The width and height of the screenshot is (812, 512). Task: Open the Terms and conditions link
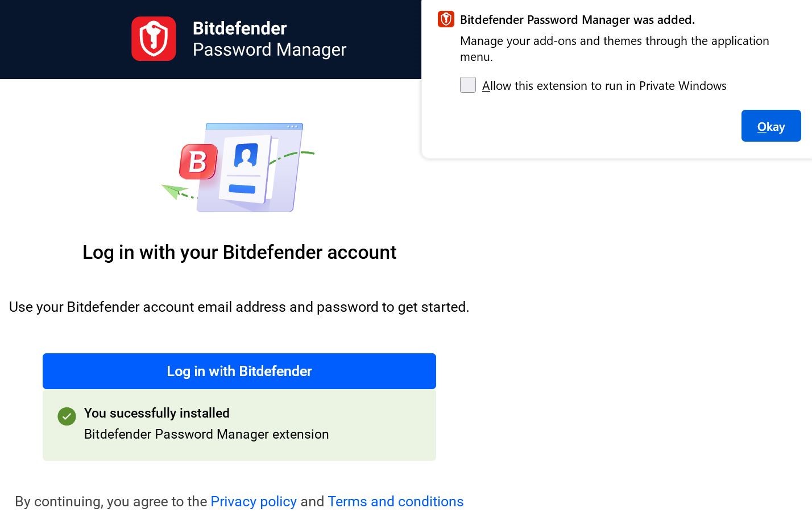[396, 501]
